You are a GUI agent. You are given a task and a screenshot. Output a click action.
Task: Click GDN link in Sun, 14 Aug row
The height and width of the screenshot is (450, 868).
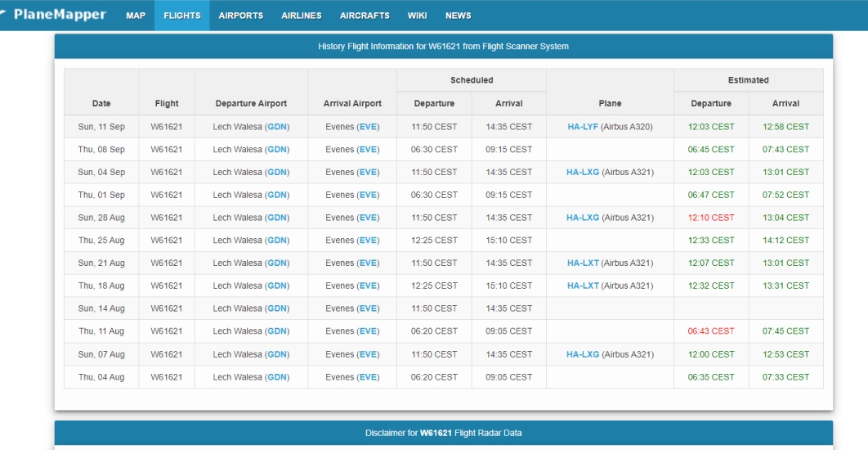point(277,308)
